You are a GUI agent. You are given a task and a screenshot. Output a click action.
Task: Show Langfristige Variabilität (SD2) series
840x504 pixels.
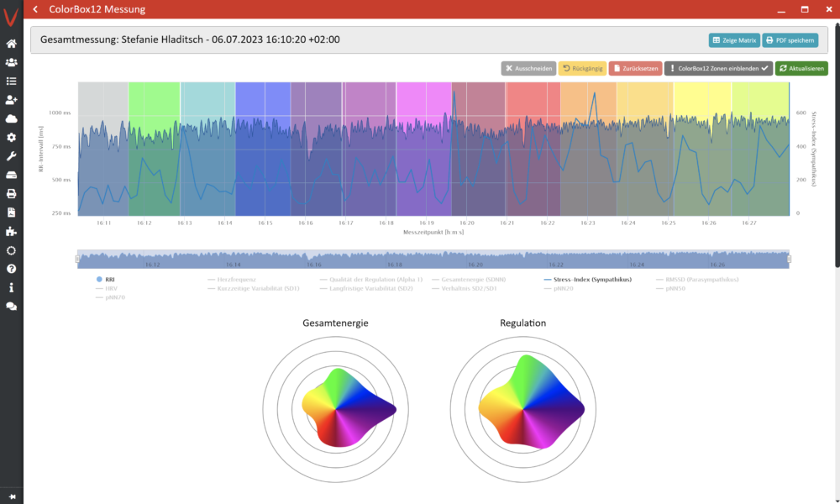(366, 289)
